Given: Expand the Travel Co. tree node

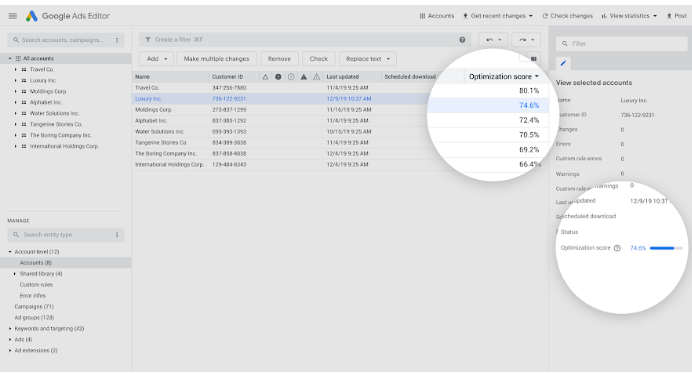Looking at the screenshot, I should 15,69.
